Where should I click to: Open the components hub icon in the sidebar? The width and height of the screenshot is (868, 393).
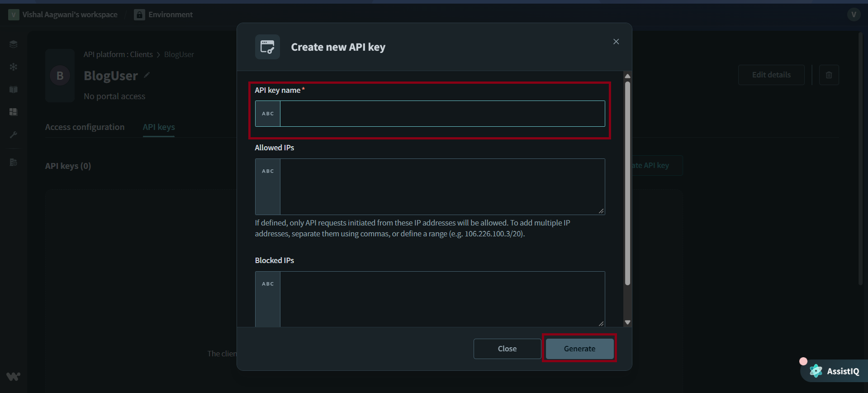pyautogui.click(x=13, y=67)
